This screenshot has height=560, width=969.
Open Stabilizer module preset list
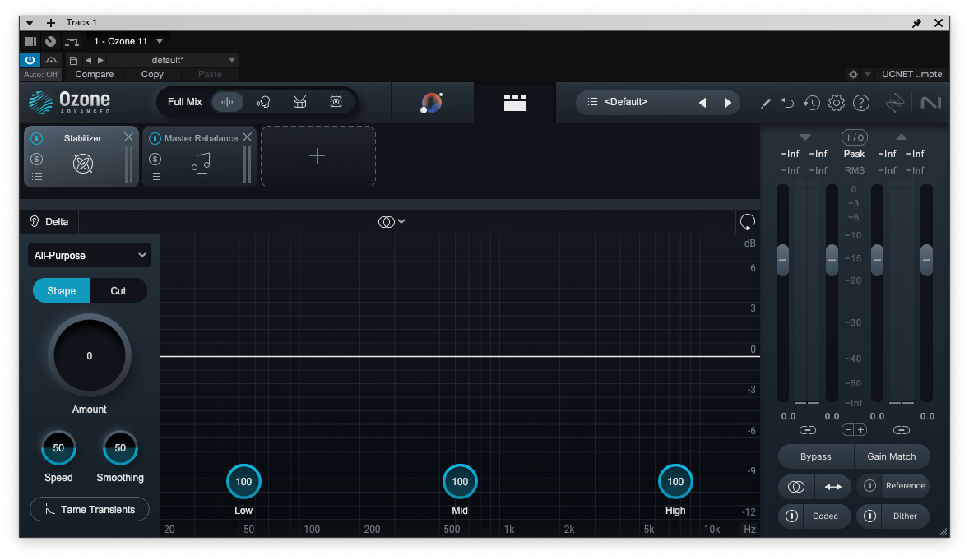point(37,177)
